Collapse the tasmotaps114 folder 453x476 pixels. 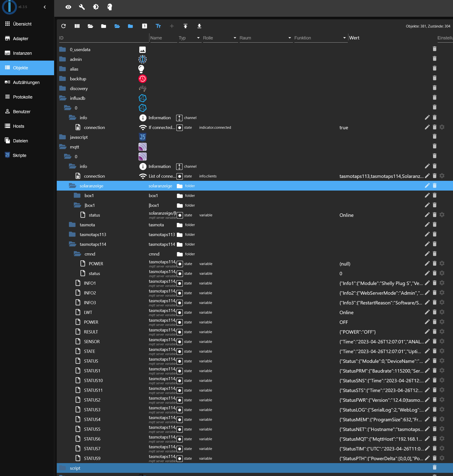click(72, 244)
